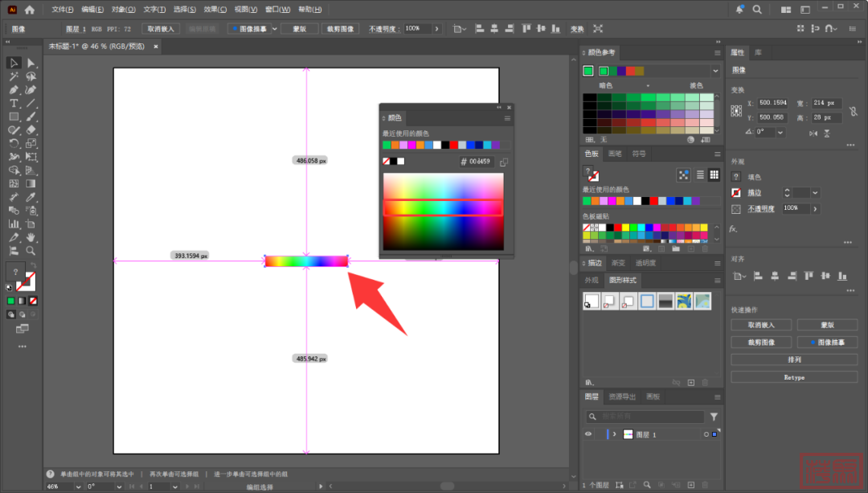
Task: Click the hex color value field
Action: coord(481,162)
